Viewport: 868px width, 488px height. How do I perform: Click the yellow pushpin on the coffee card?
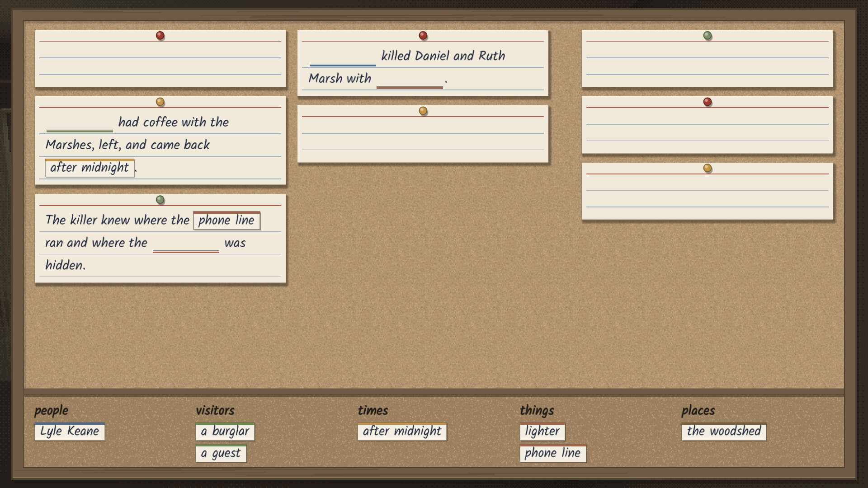pos(160,102)
